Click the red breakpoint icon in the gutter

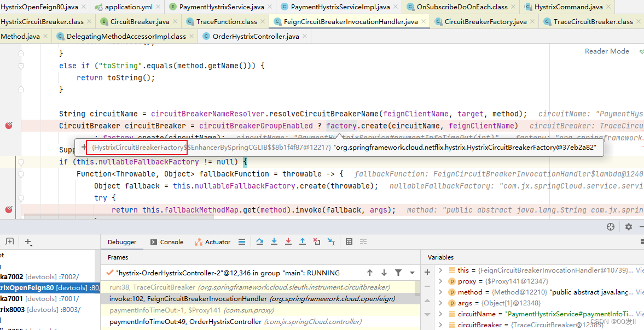click(9, 125)
